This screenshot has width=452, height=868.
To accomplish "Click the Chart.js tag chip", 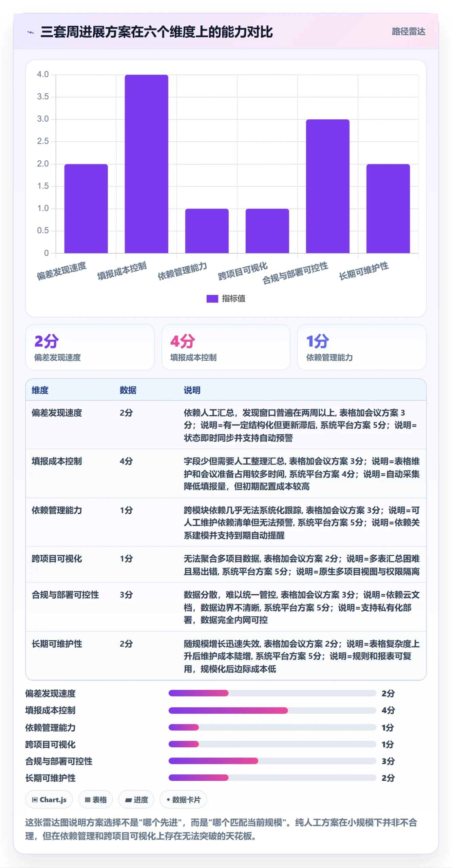I will tap(49, 800).
